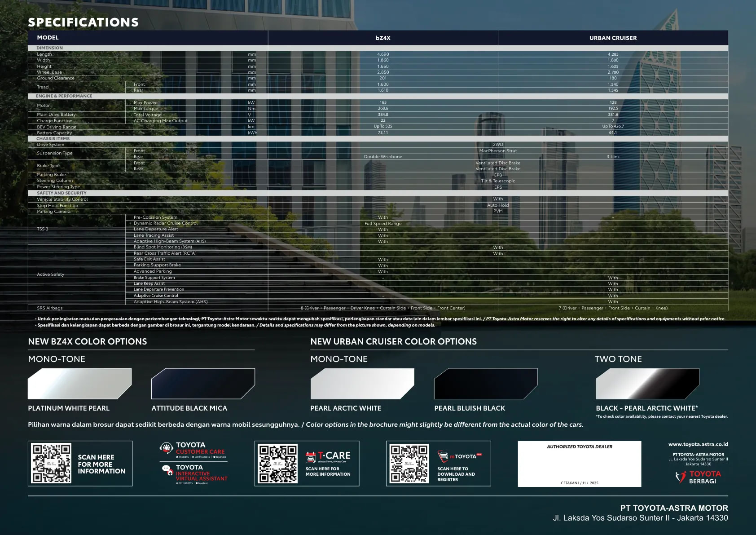Click the "URBAN CRUISER" column header
756x535 pixels.
(613, 38)
